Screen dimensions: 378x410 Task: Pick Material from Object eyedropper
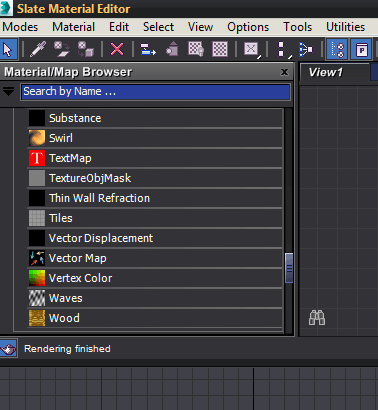(x=38, y=49)
